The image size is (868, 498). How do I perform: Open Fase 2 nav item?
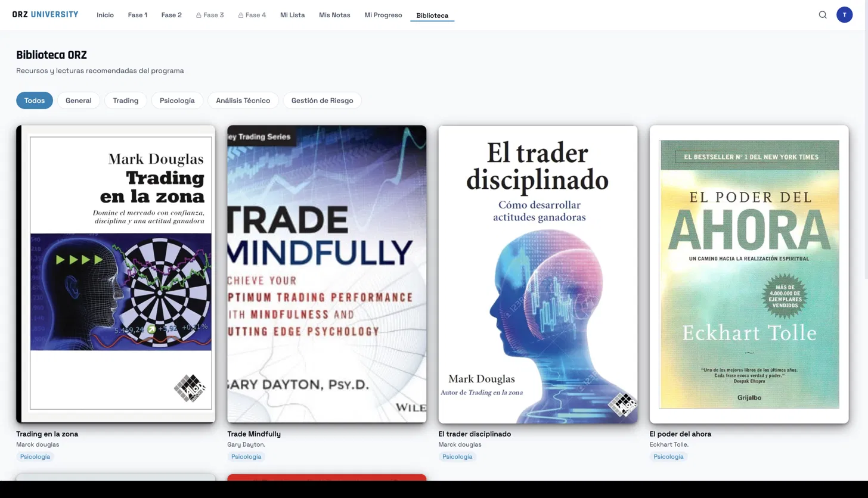coord(171,15)
